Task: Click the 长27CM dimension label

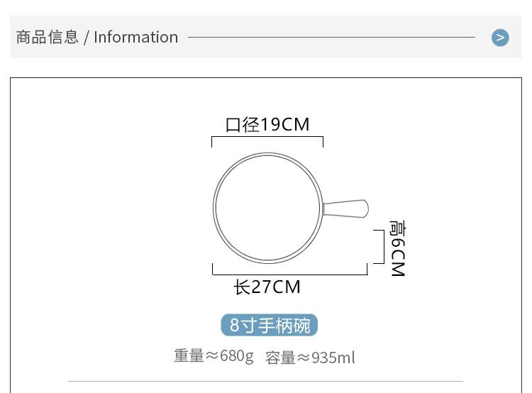Action: tap(267, 287)
